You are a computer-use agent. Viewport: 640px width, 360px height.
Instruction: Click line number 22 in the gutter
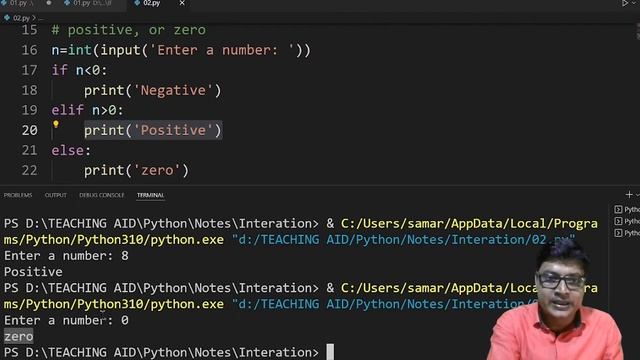click(29, 170)
